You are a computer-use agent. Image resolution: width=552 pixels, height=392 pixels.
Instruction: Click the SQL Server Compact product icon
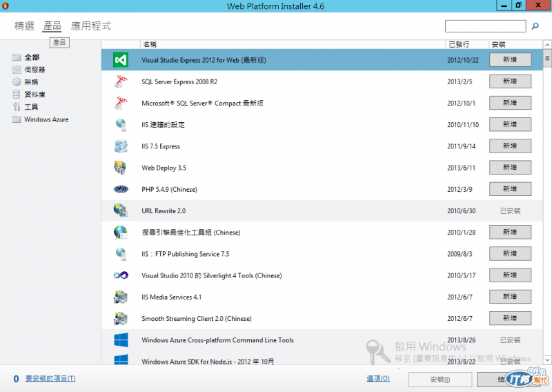[x=121, y=103]
